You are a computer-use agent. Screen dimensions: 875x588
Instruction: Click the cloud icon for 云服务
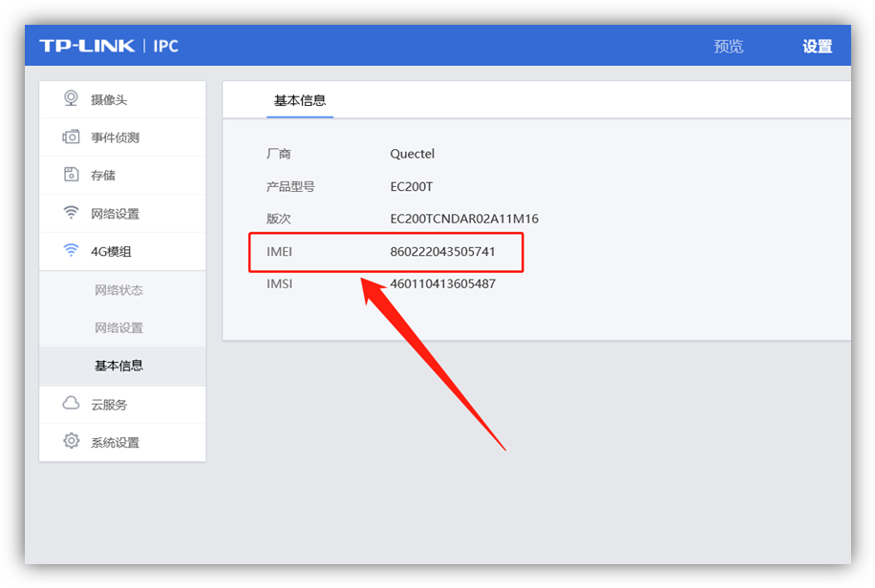click(71, 404)
